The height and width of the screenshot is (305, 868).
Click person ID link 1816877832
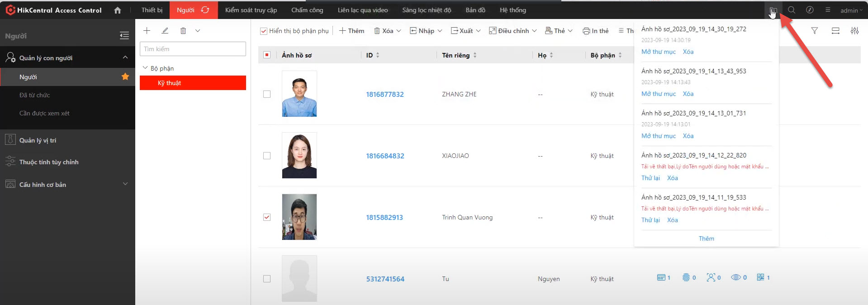[384, 94]
